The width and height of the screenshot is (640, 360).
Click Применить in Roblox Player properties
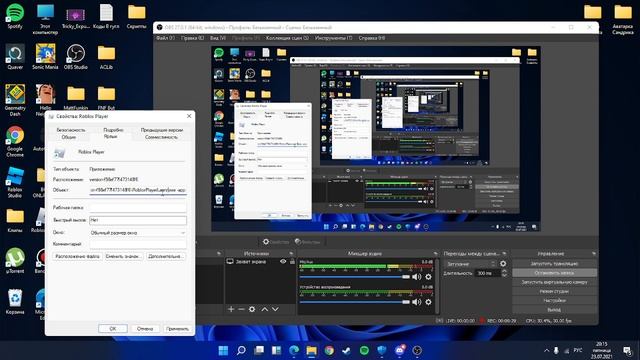tap(177, 329)
